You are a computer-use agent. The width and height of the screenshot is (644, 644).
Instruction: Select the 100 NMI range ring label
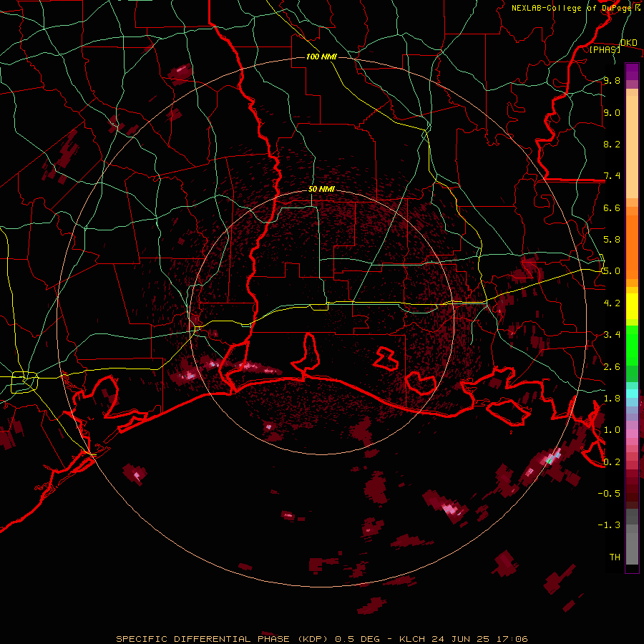pos(321,57)
